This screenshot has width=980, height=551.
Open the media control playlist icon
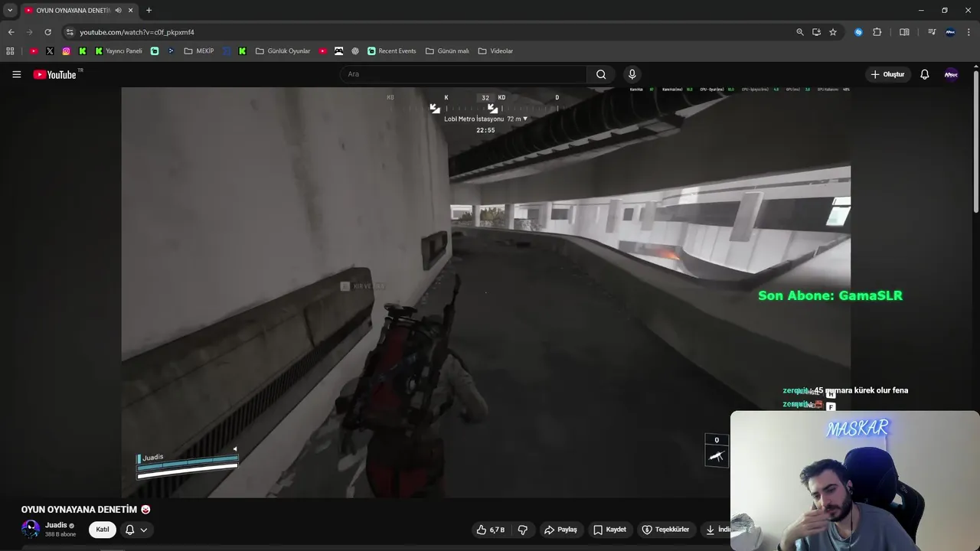coord(932,32)
